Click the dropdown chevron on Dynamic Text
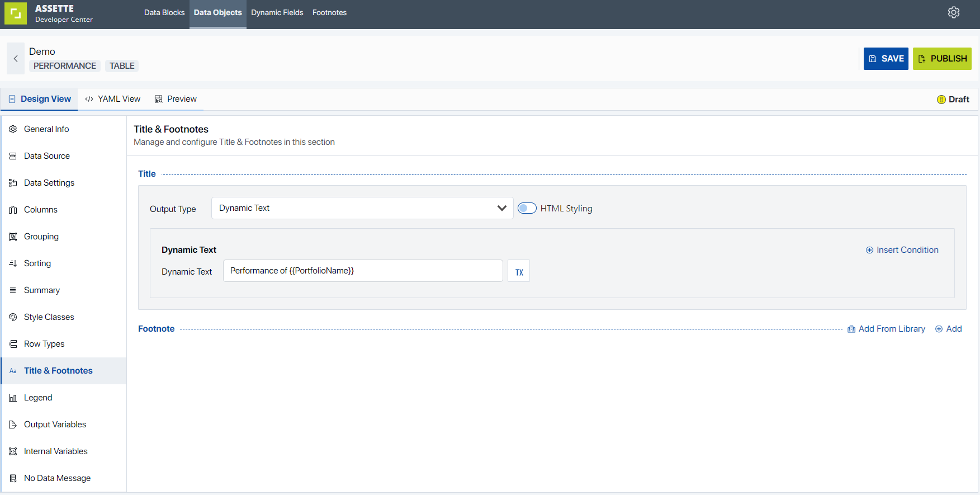The height and width of the screenshot is (495, 980). [501, 208]
